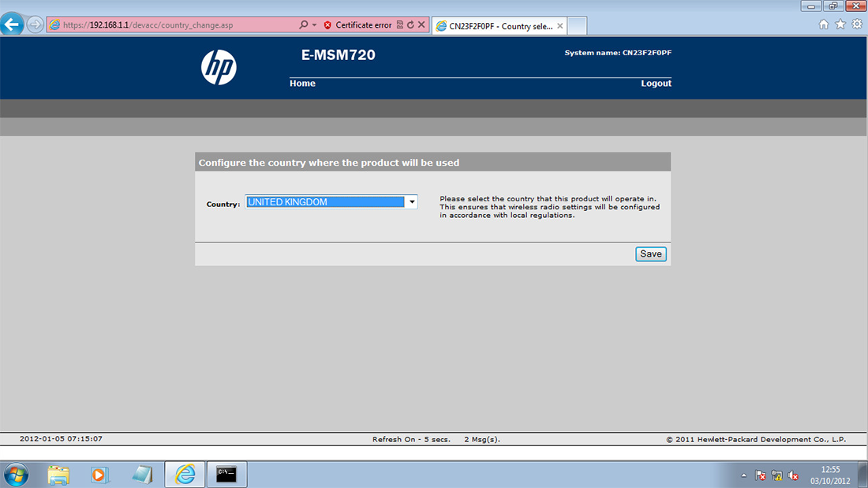Open Favorites with the star icon

(840, 24)
